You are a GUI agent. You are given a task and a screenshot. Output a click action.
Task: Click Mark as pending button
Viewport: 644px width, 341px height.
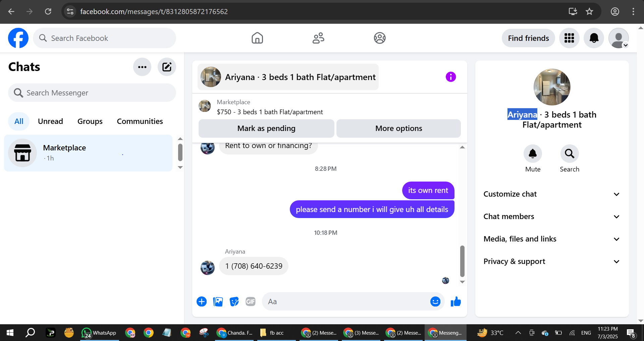(266, 128)
